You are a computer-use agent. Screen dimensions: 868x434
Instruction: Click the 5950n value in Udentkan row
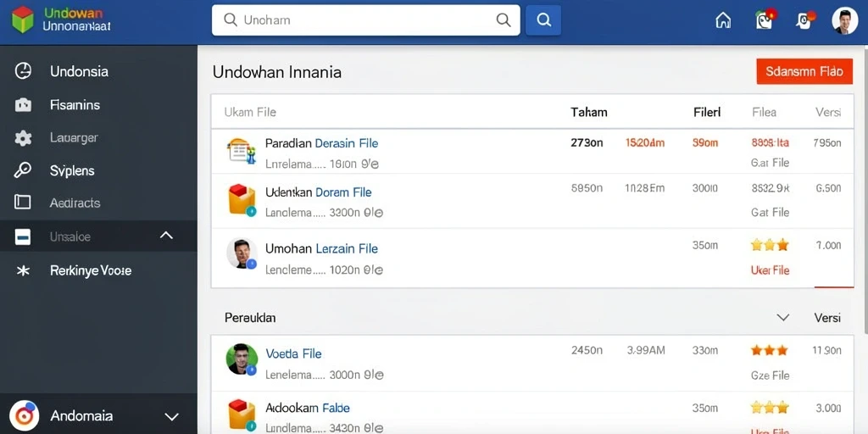point(587,188)
